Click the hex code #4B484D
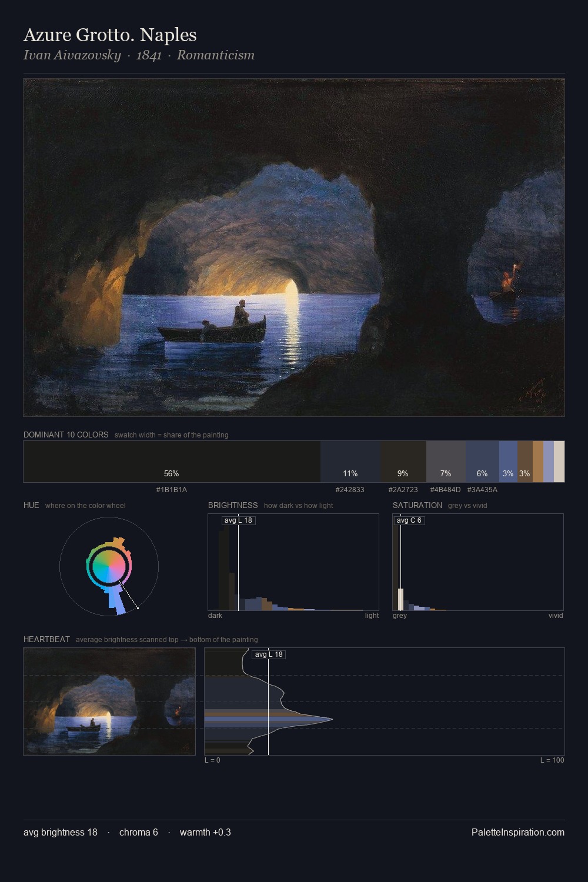The image size is (588, 882). click(x=445, y=489)
